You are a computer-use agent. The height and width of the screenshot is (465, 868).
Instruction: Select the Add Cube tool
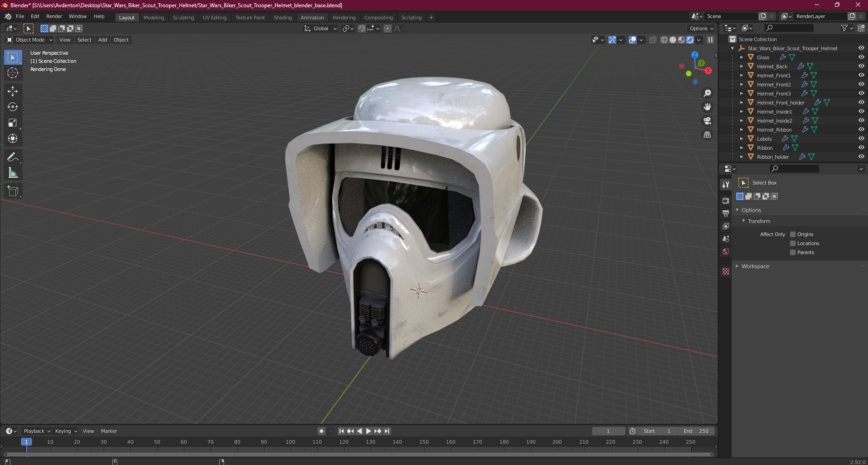pyautogui.click(x=13, y=191)
